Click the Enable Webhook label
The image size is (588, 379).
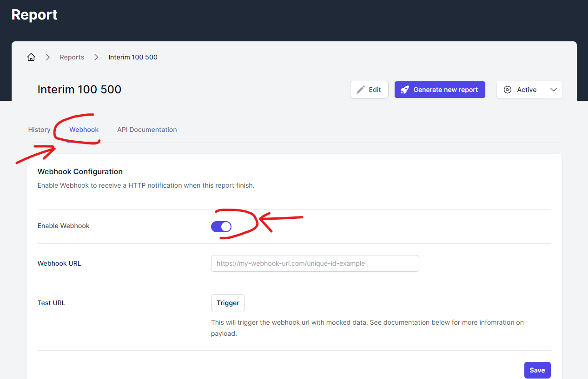(64, 226)
